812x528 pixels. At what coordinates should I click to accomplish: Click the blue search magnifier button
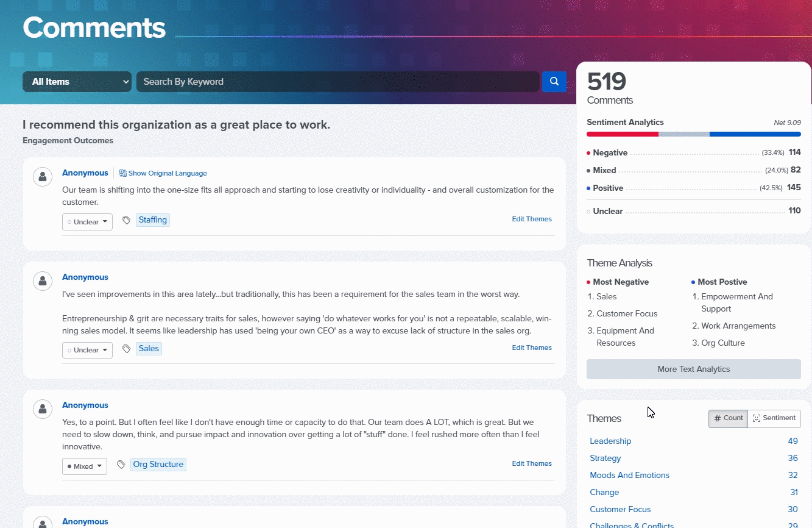click(x=554, y=82)
